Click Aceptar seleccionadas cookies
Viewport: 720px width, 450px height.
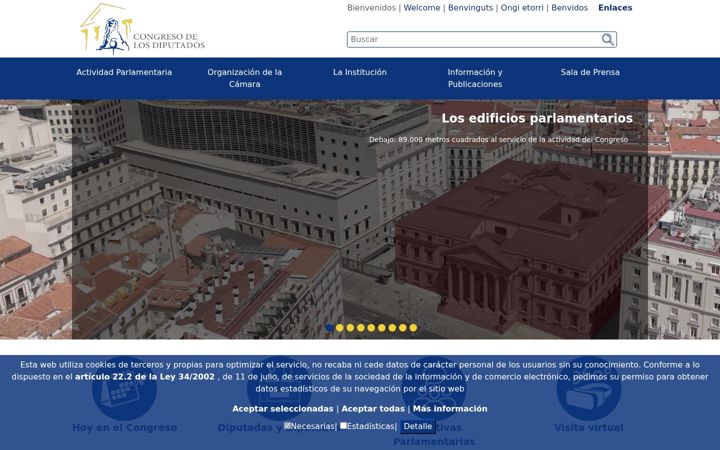(x=283, y=409)
